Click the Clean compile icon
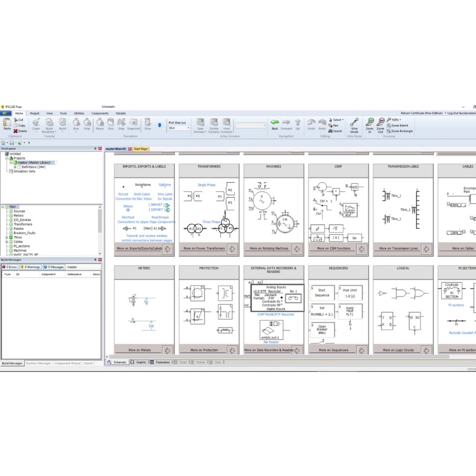476x476 pixels. click(x=36, y=122)
